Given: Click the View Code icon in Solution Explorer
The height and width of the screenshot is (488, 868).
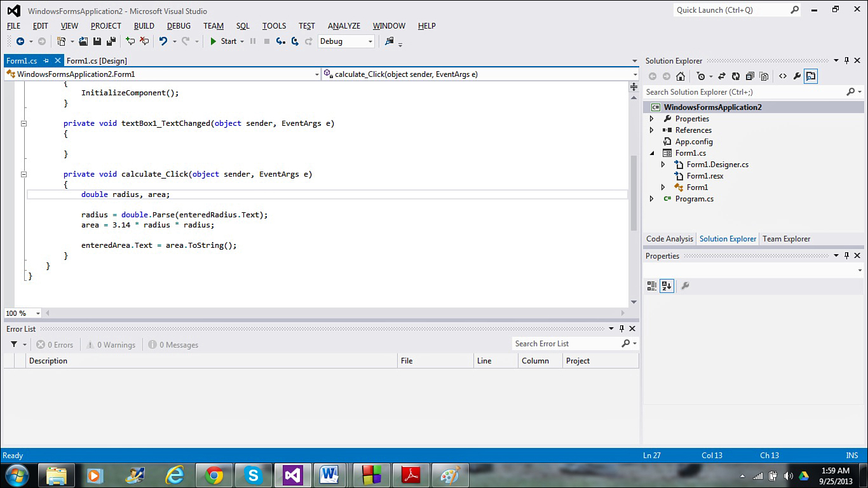Looking at the screenshot, I should 783,76.
